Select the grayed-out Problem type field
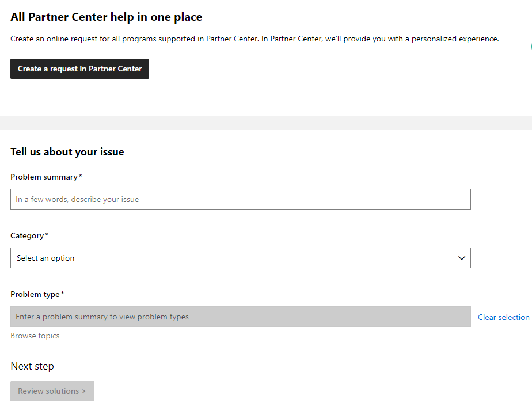Viewport: 532px width, 411px height. [x=241, y=317]
